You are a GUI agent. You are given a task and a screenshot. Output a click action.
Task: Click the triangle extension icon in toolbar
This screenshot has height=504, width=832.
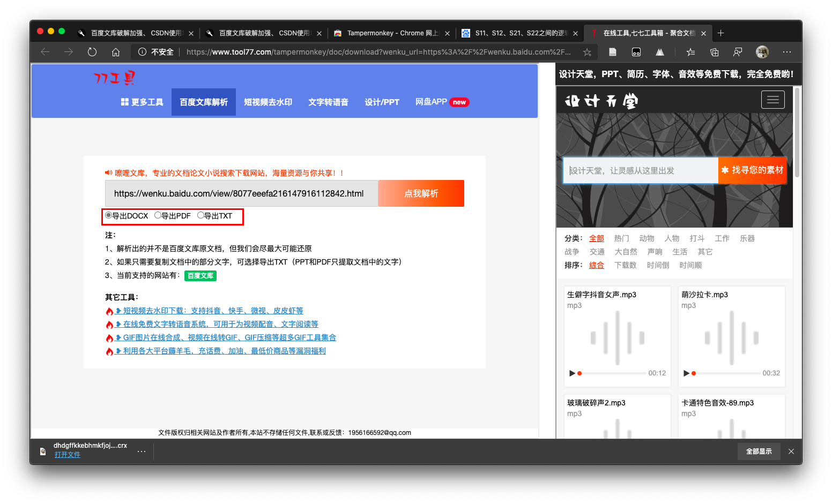click(660, 52)
